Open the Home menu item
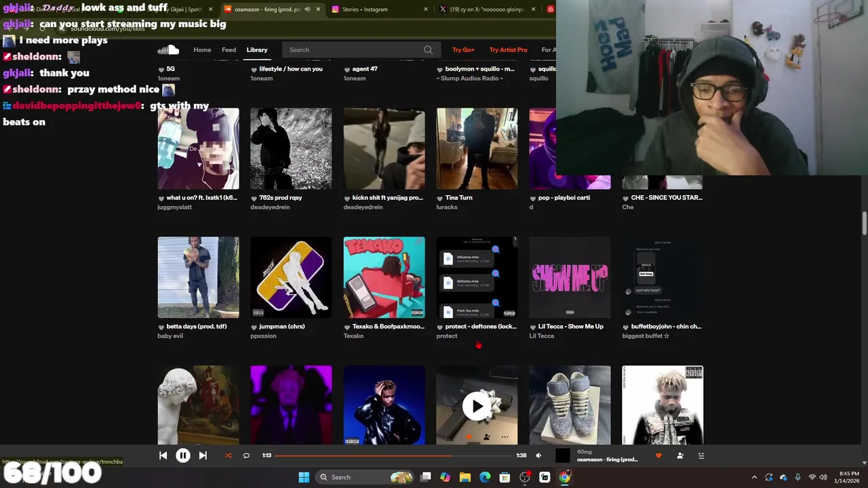Screen dimensions: 868x488 coord(202,50)
